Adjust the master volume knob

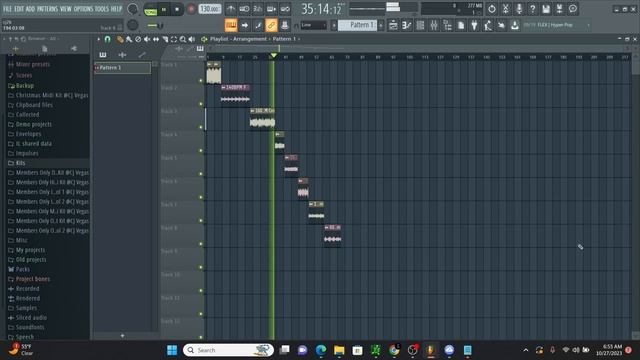[133, 9]
